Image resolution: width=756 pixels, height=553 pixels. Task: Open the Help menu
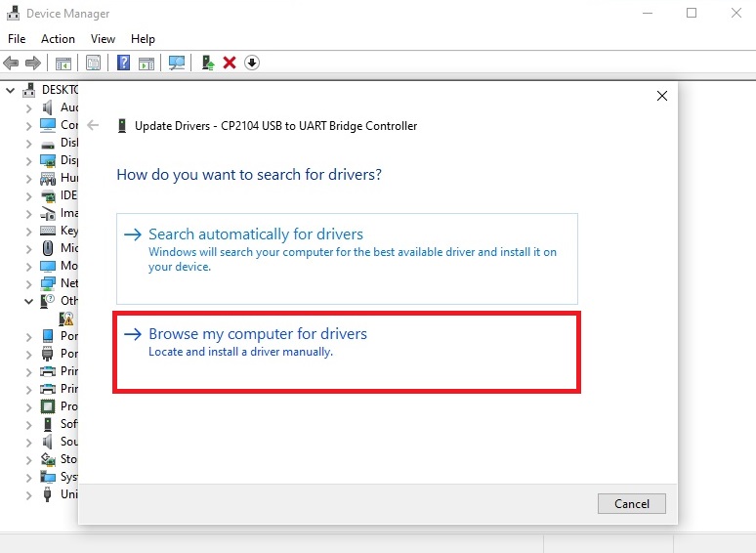tap(143, 39)
